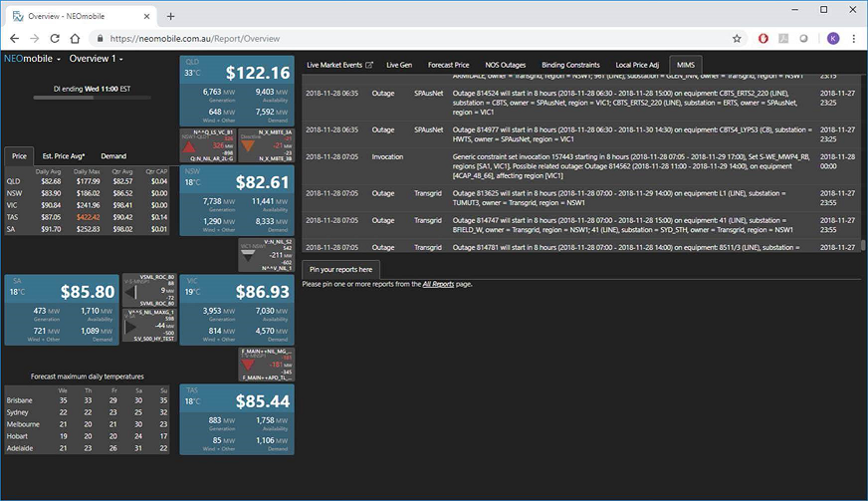Switch to the NOS Outages tab
The height and width of the screenshot is (501, 868).
click(x=506, y=65)
